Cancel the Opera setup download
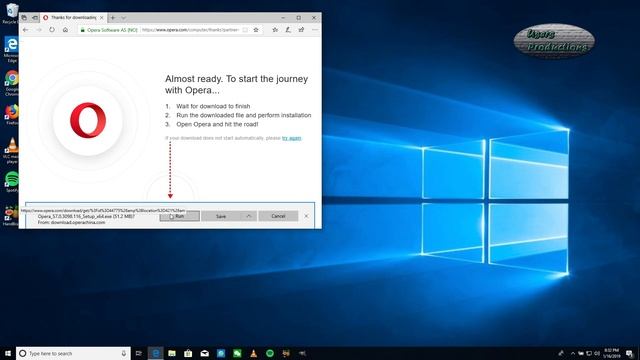The image size is (640, 360). [278, 216]
